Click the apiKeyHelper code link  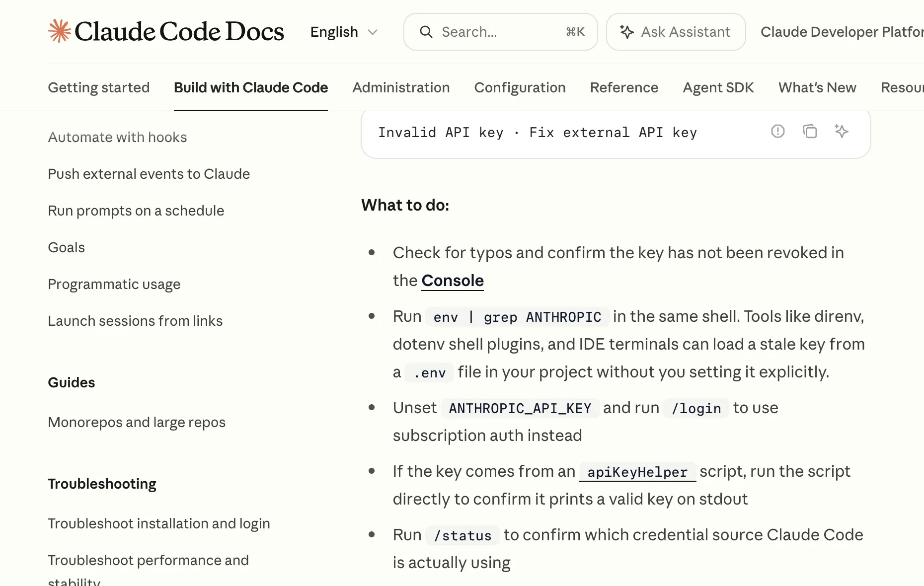pos(637,472)
